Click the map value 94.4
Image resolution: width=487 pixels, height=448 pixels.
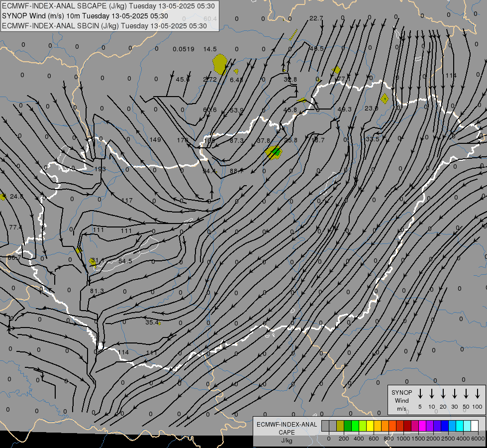point(209,171)
